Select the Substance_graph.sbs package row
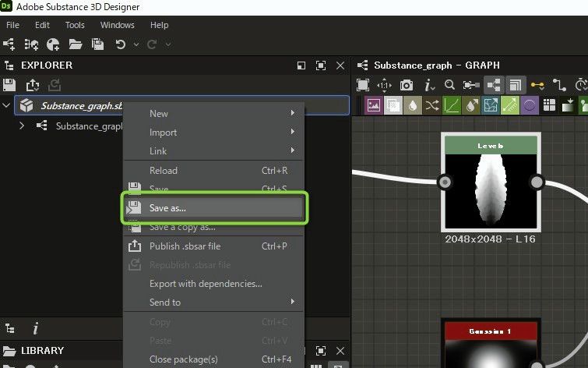The image size is (588, 368). point(182,105)
